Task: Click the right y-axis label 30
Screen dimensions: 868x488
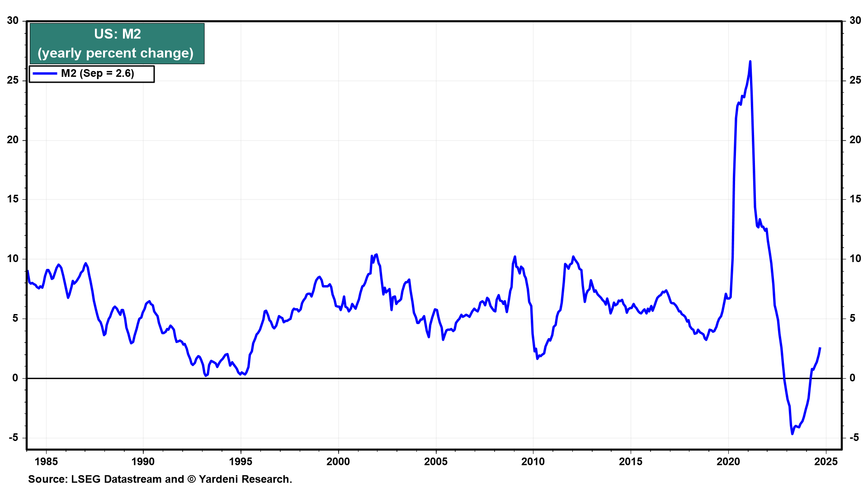Action: (855, 21)
